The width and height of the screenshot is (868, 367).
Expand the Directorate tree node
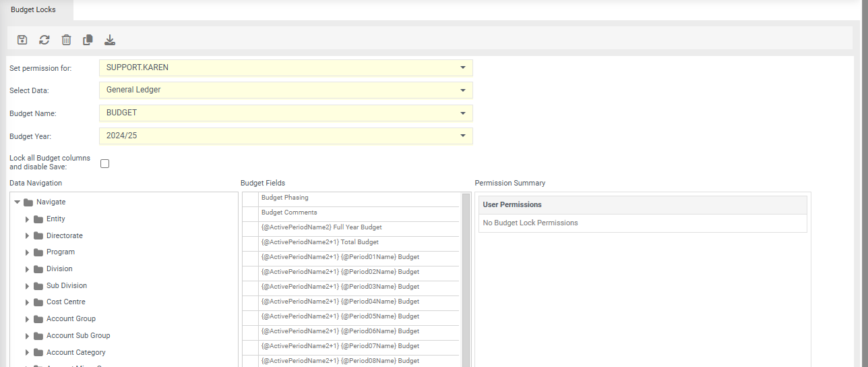click(28, 235)
